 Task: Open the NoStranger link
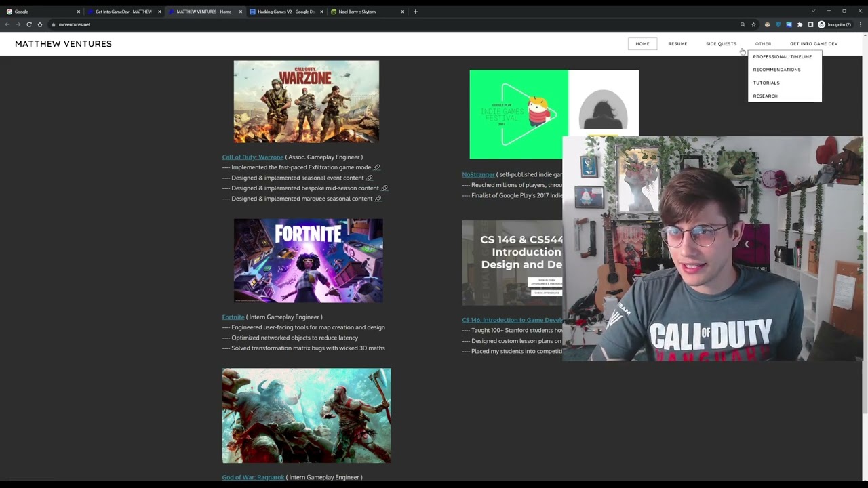[478, 175]
